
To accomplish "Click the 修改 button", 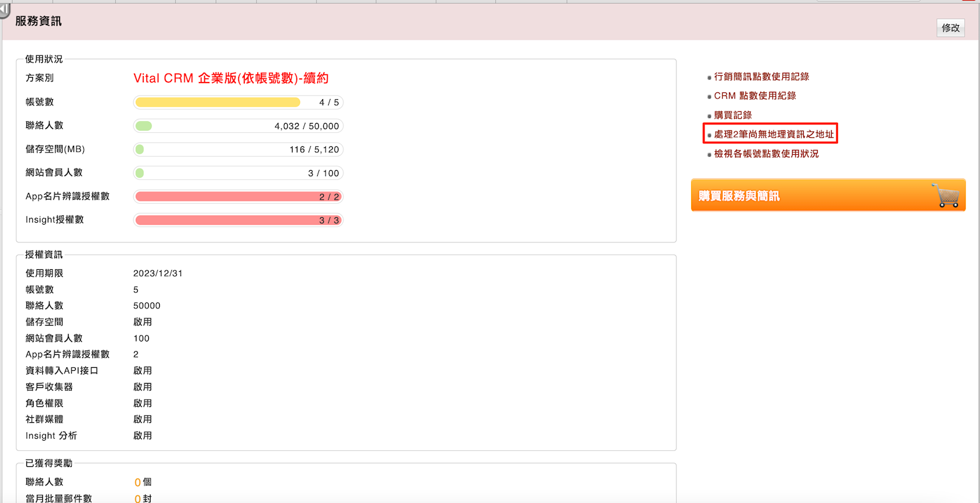I will click(951, 28).
